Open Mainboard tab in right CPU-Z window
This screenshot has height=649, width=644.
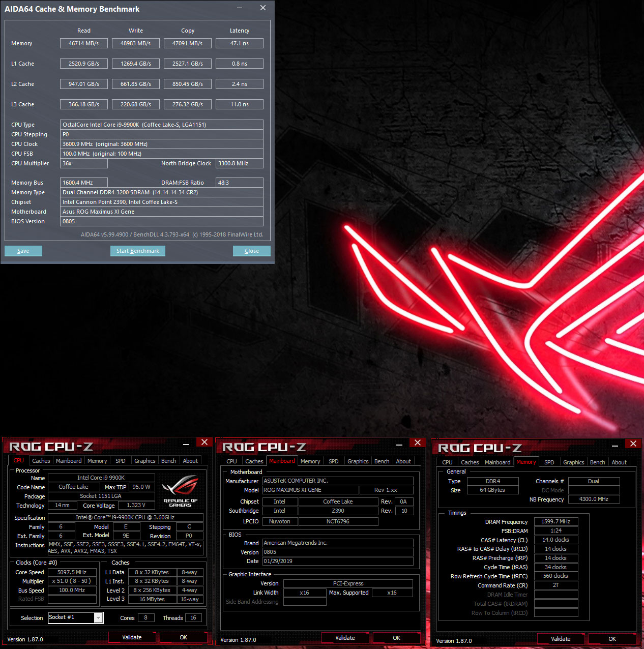click(x=497, y=462)
